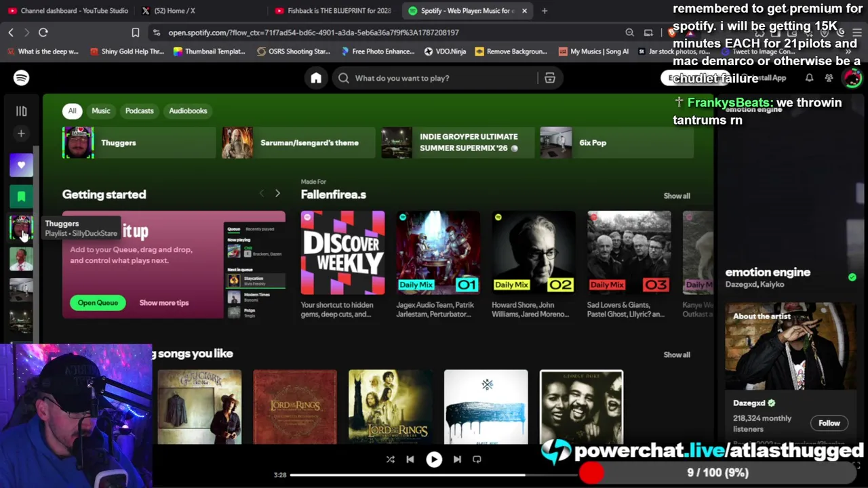868x488 pixels.
Task: Skip to the previous track
Action: pyautogui.click(x=410, y=460)
